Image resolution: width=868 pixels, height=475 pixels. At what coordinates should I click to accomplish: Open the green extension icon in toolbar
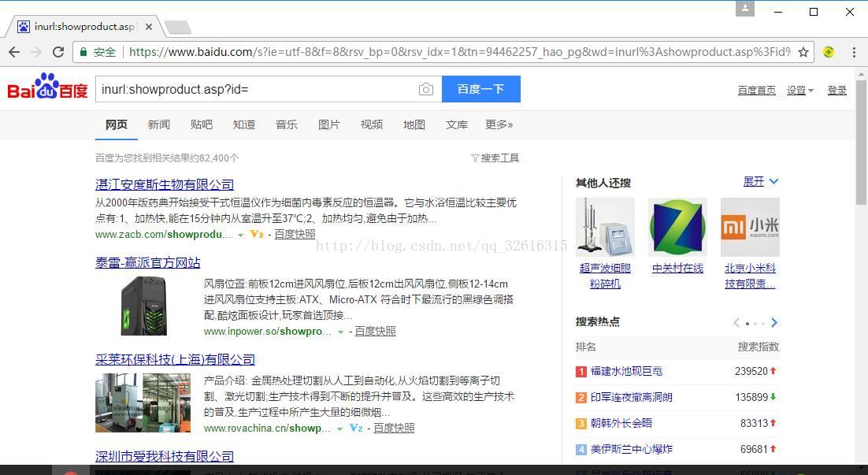click(x=829, y=52)
